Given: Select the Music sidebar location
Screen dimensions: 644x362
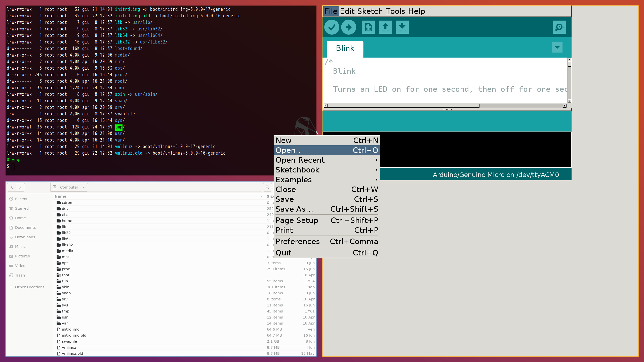Looking at the screenshot, I should point(20,246).
